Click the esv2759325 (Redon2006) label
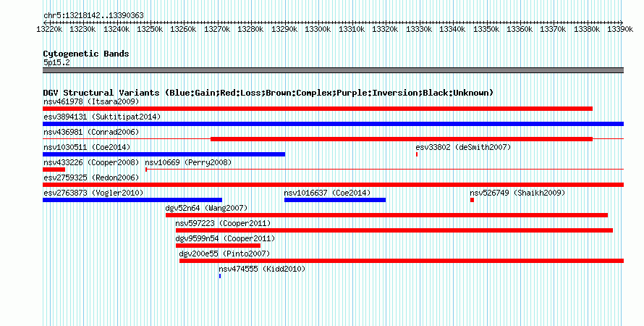This screenshot has width=644, height=326. click(91, 177)
